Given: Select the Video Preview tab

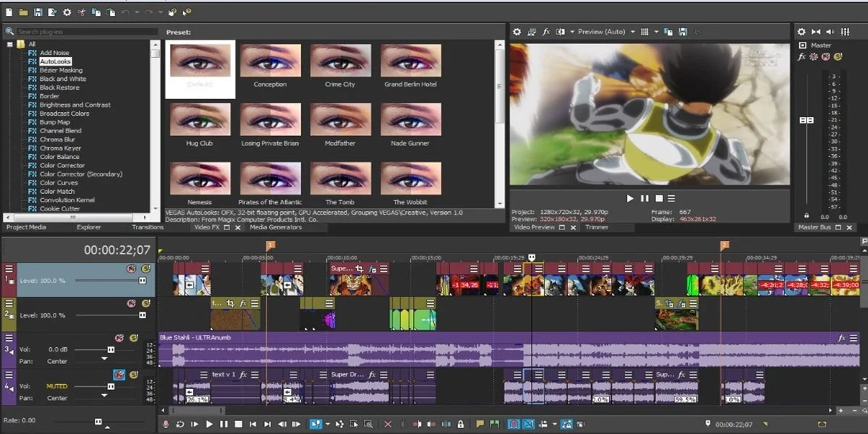Looking at the screenshot, I should (534, 227).
